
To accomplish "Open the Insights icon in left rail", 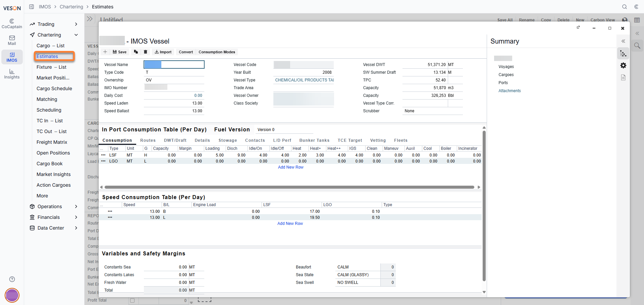I will coord(12,74).
